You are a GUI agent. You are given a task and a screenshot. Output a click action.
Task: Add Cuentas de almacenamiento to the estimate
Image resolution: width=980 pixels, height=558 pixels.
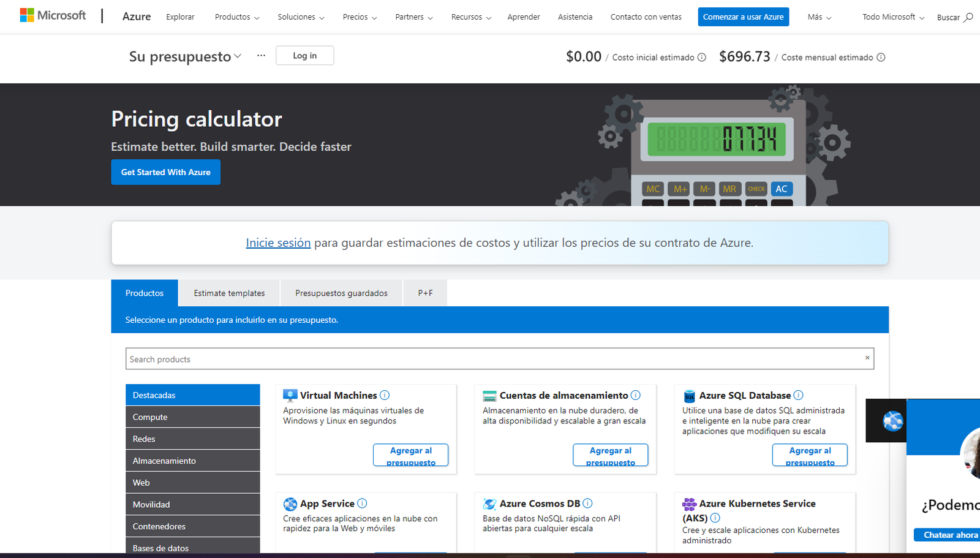pos(611,455)
